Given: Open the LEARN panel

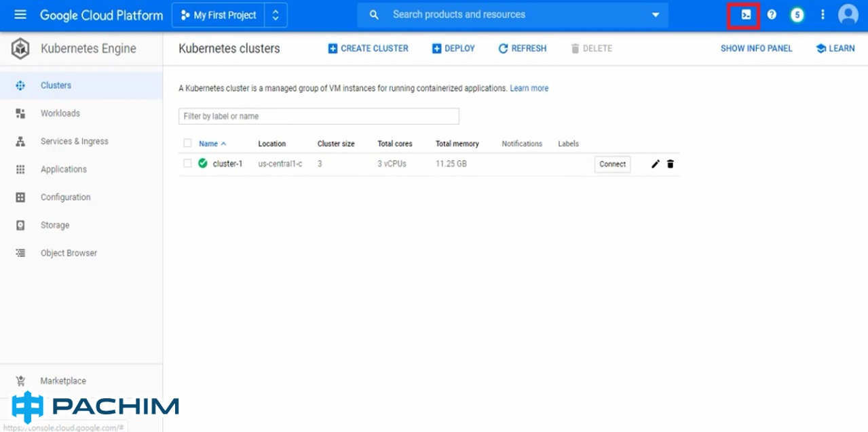Looking at the screenshot, I should pyautogui.click(x=835, y=49).
